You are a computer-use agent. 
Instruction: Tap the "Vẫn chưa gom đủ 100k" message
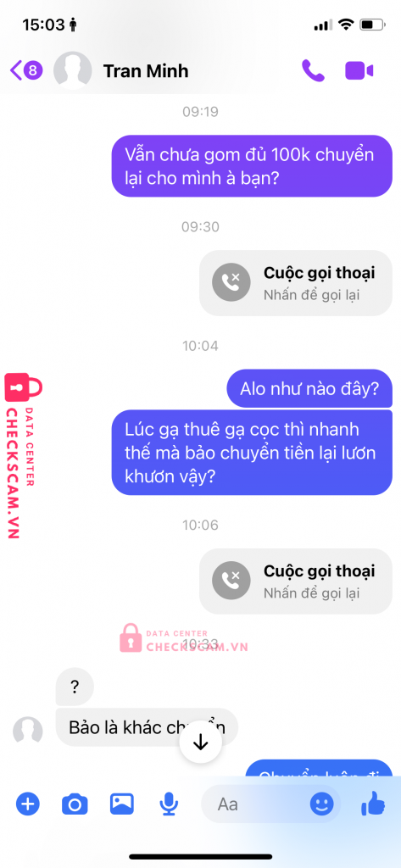tap(252, 165)
